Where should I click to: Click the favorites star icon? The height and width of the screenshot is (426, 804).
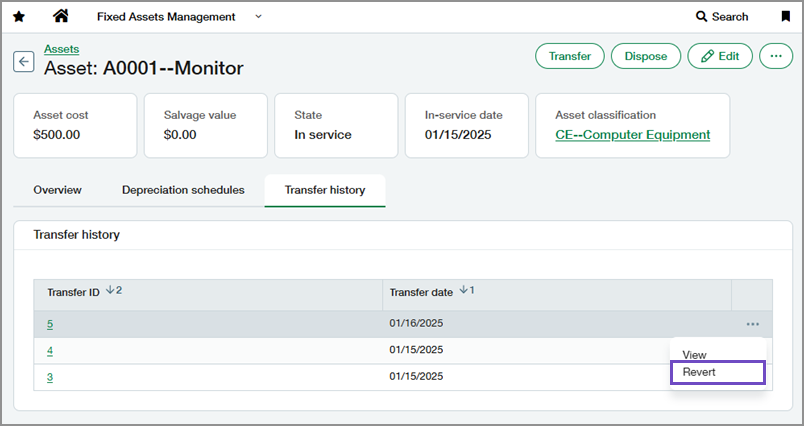point(18,16)
